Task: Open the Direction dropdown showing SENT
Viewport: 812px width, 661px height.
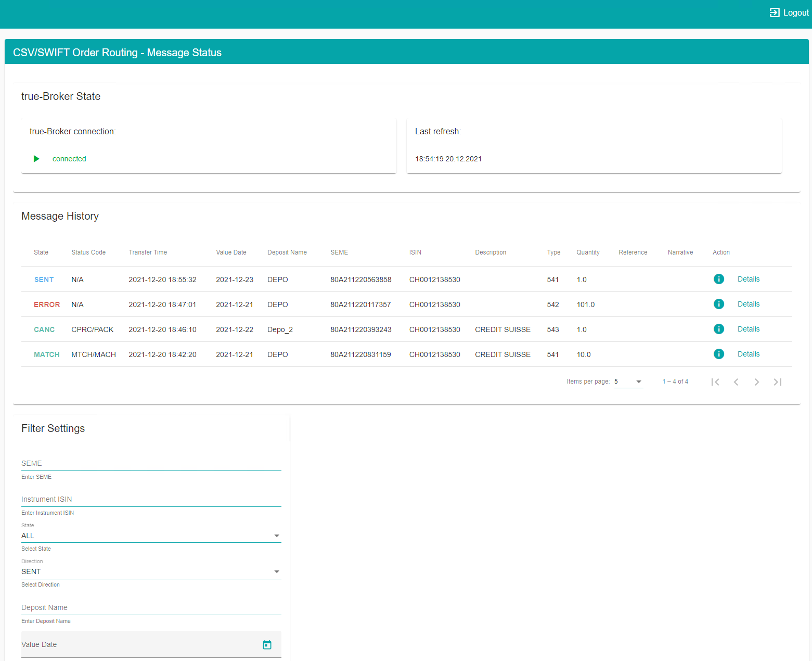Action: coord(151,571)
